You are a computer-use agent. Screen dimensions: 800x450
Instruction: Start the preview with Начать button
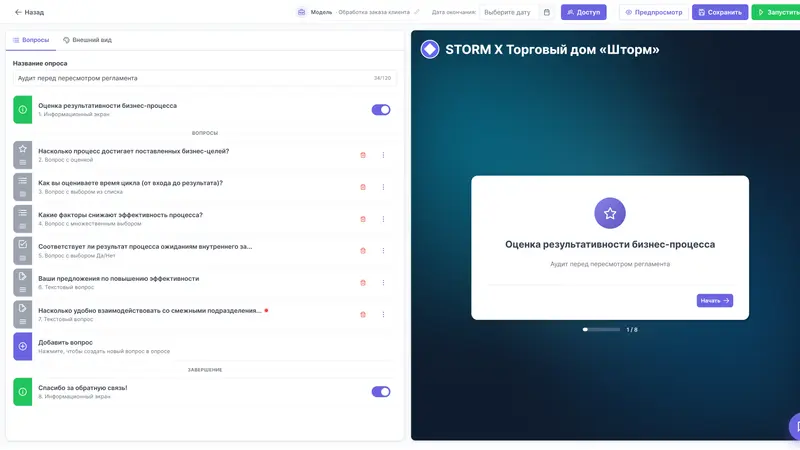coord(714,301)
